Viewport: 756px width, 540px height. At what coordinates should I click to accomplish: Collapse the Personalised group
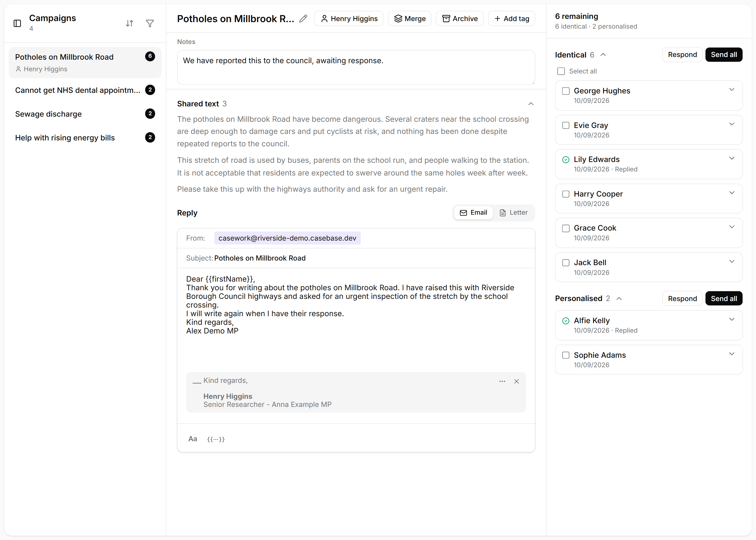619,299
